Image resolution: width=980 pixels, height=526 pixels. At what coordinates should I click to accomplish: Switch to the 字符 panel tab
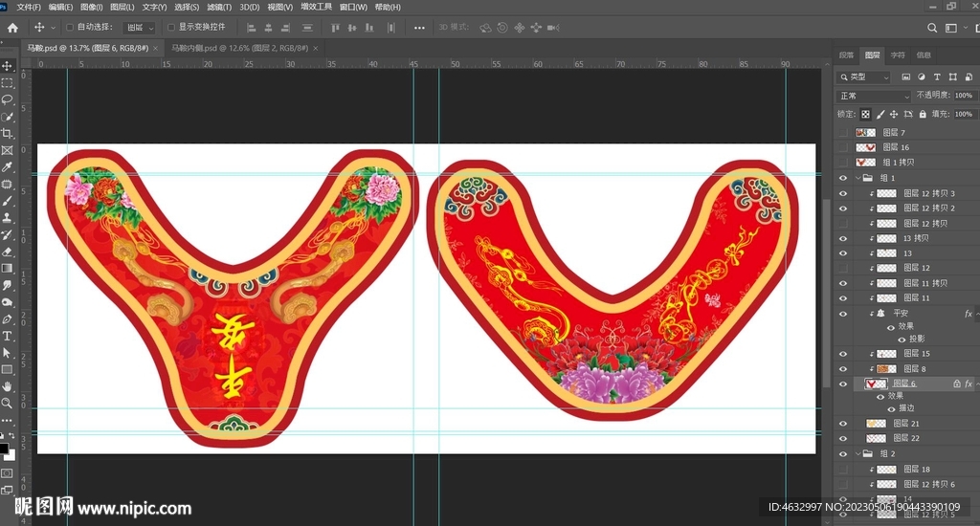tap(898, 55)
